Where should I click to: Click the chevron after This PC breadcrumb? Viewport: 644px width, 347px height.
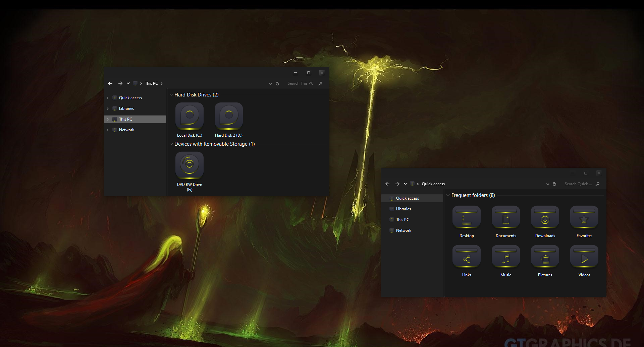162,83
